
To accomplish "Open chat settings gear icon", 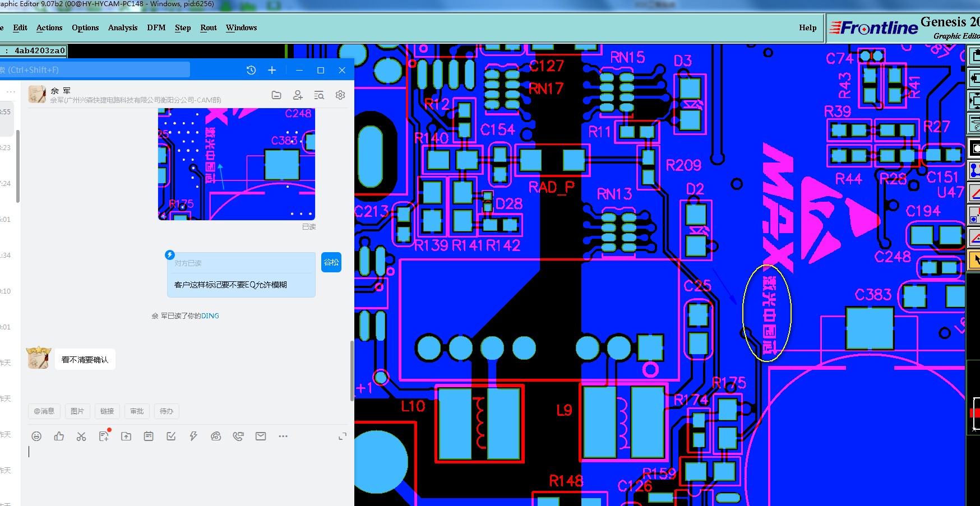I will coord(340,95).
